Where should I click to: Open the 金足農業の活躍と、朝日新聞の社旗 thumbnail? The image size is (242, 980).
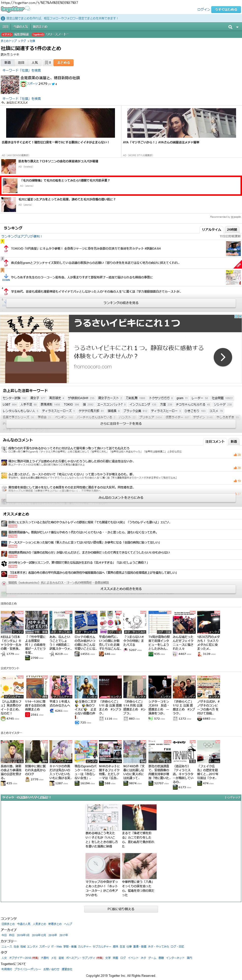[10, 84]
